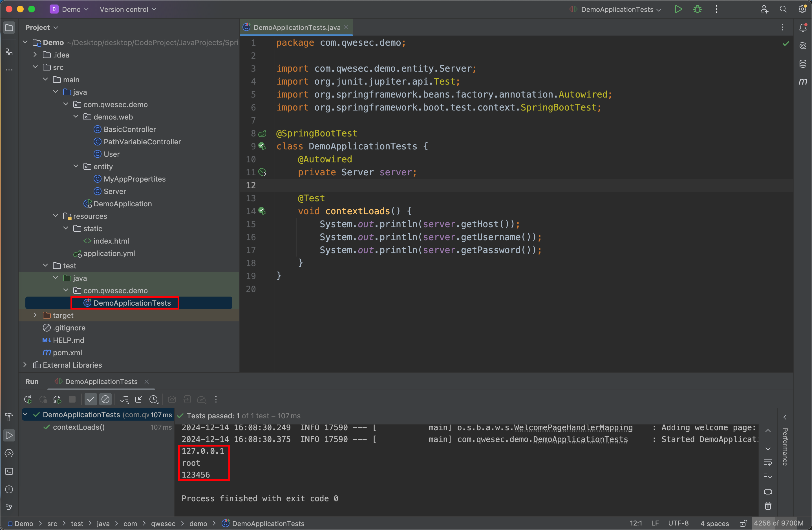This screenshot has width=812, height=530.
Task: Click the LF line separator indicator
Action: 655,523
